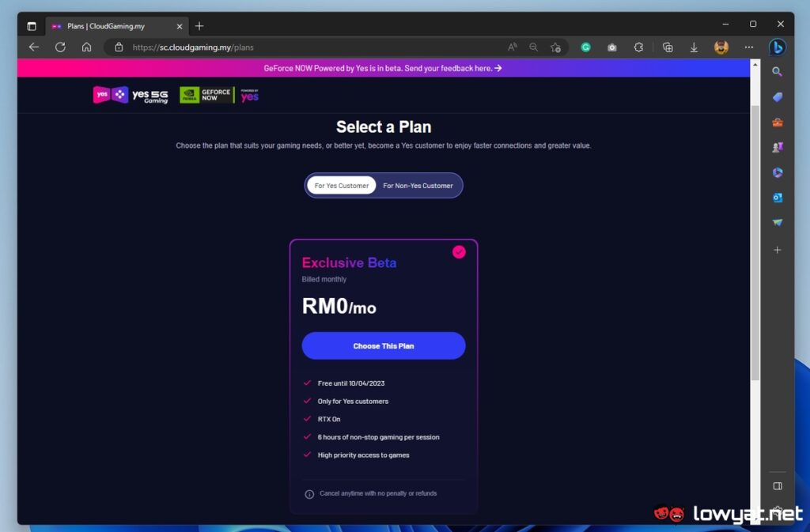Image resolution: width=810 pixels, height=532 pixels.
Task: Activate the Read aloud icon in address bar
Action: point(513,47)
